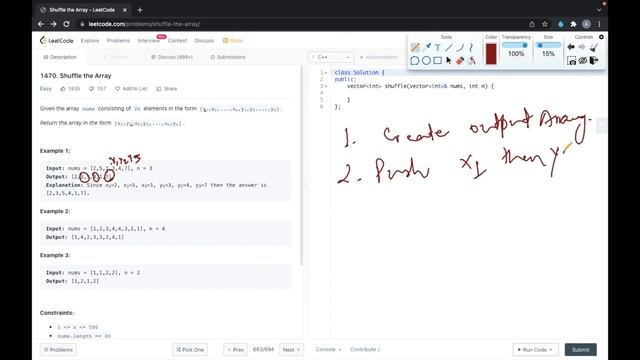Reload the page with refresh icon

66,24
